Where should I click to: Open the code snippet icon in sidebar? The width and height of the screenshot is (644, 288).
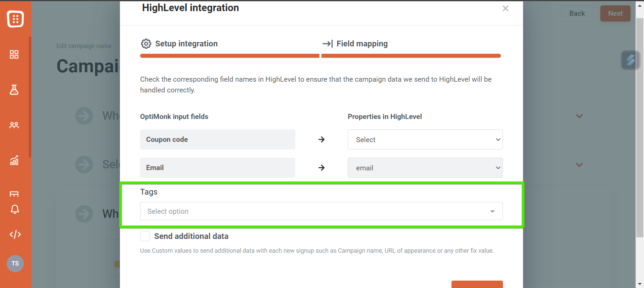click(x=15, y=234)
